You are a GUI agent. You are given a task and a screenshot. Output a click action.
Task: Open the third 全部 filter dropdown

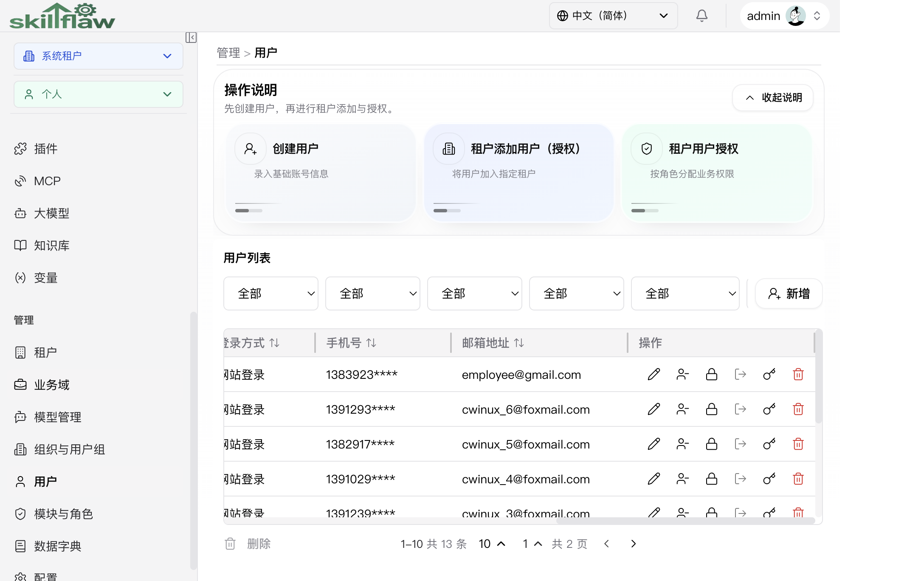[475, 293]
